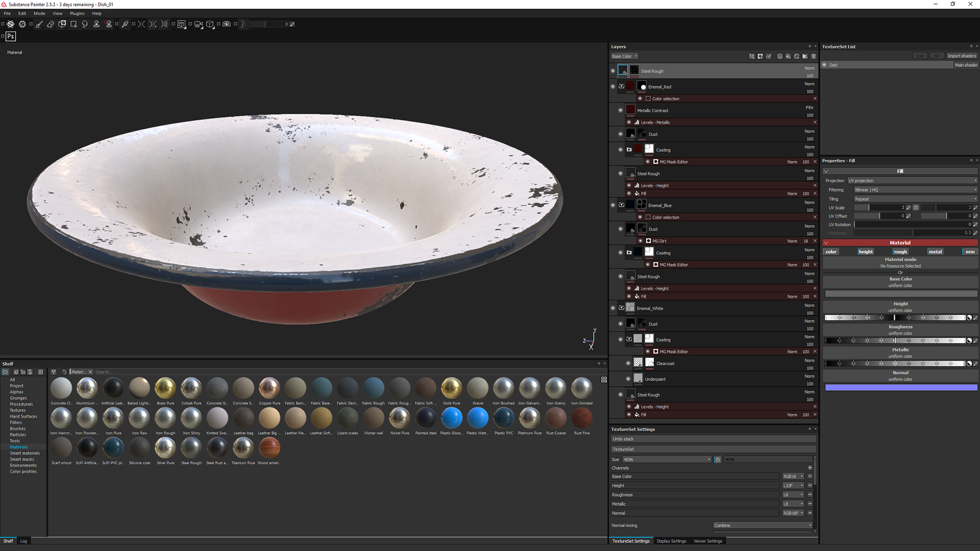Add a mask from Layers toolbar
The height and width of the screenshot is (551, 980).
(x=760, y=56)
